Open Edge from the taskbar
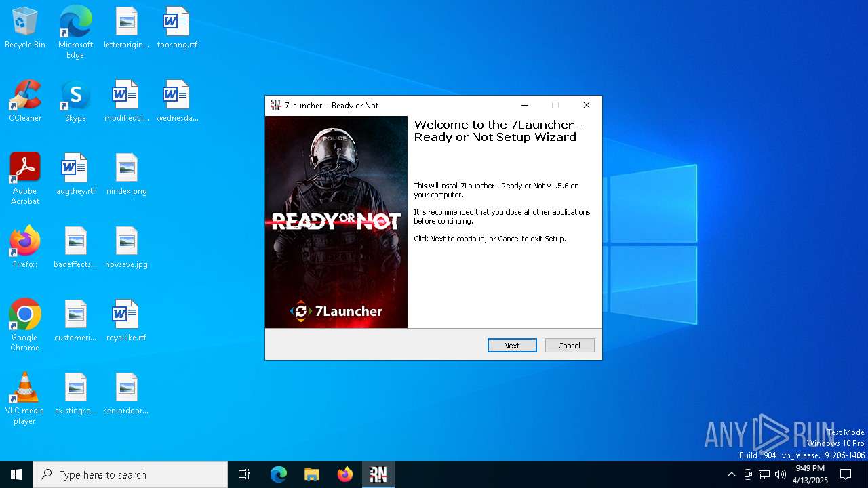 pyautogui.click(x=279, y=474)
